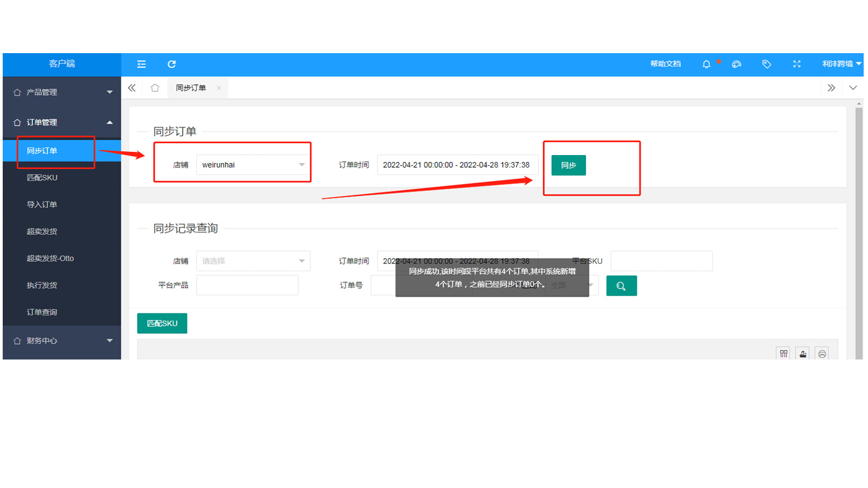Click the page vertical scrollbar
868x488 pixels.
point(859,233)
